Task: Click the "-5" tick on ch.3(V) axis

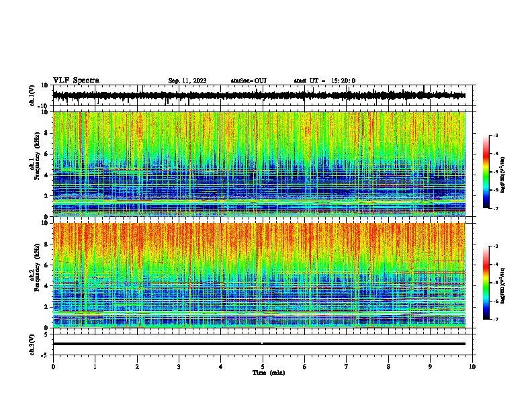Action: [x=45, y=355]
